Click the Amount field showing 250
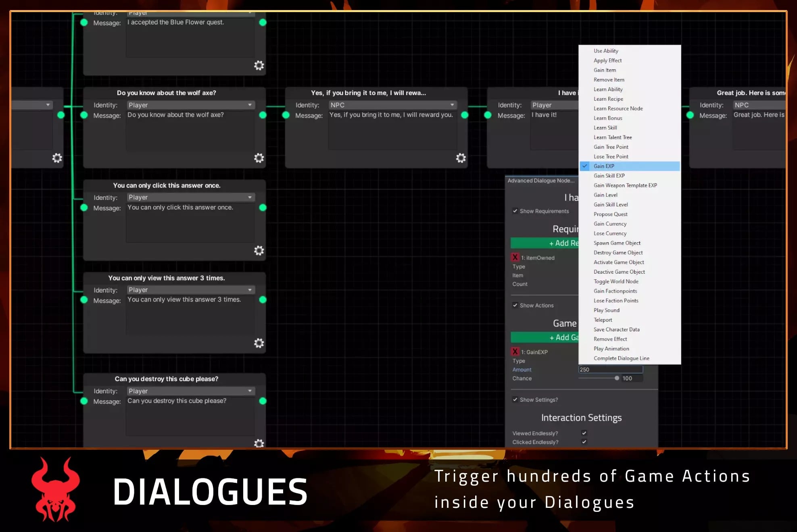This screenshot has height=532, width=797. click(610, 369)
